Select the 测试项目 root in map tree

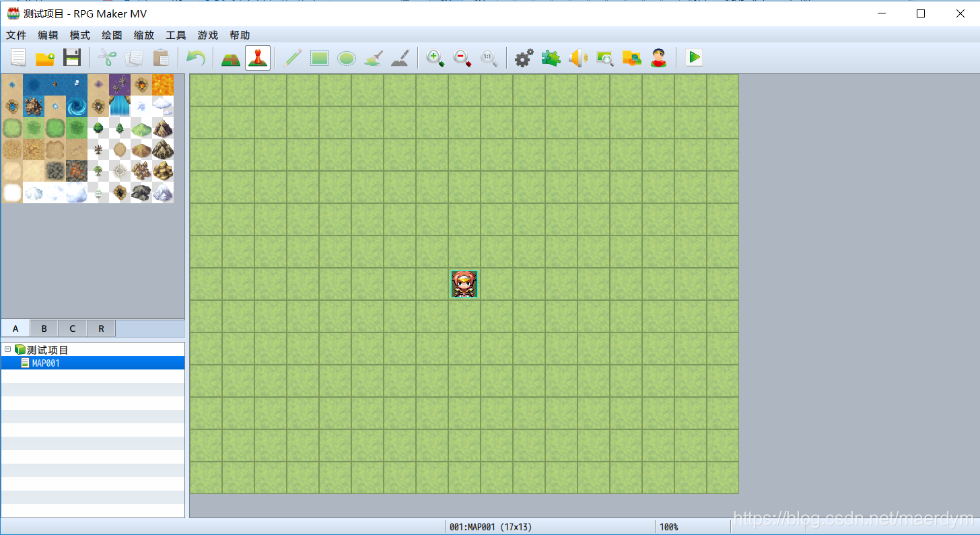47,350
